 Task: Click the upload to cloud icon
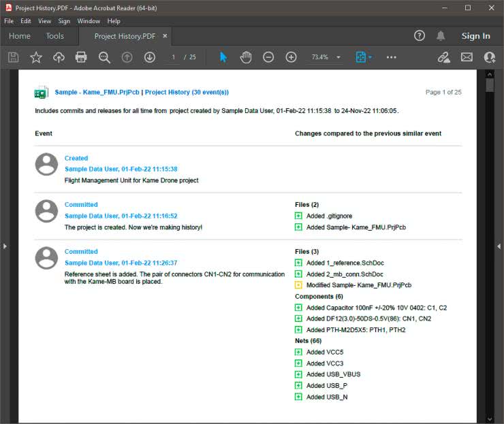click(x=59, y=57)
